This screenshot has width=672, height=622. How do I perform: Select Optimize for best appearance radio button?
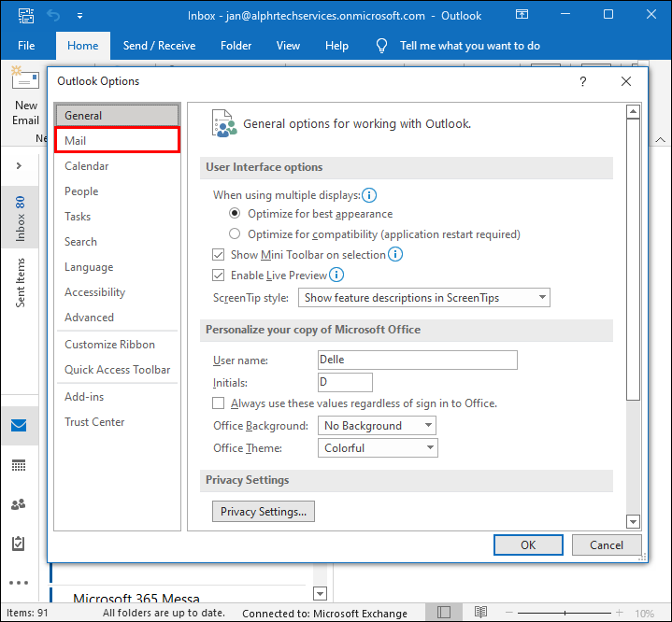[x=235, y=213]
